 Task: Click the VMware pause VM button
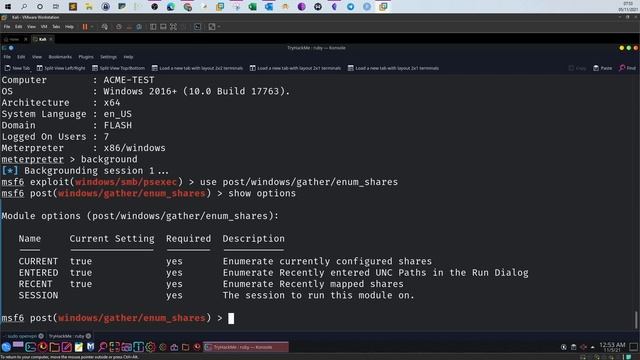click(85, 27)
